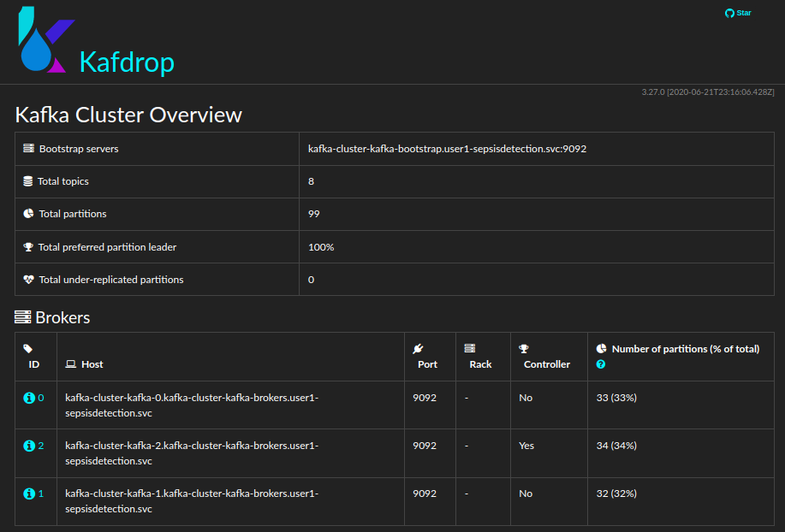Click the Brokers section heading

(x=62, y=317)
